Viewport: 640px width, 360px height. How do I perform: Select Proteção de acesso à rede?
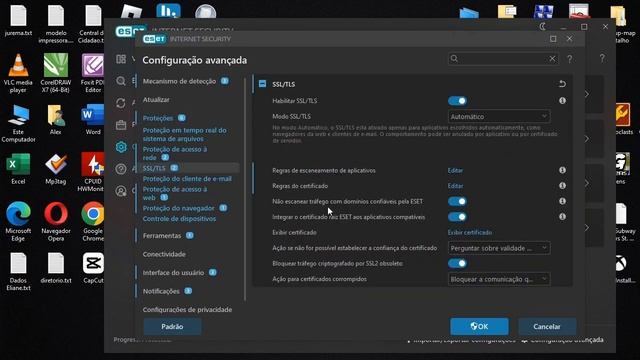click(x=175, y=153)
